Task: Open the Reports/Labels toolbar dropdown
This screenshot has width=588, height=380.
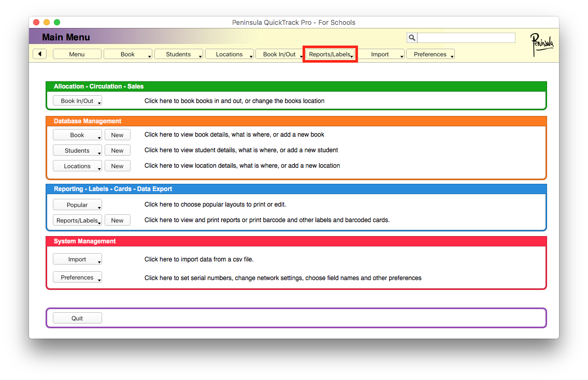Action: click(x=330, y=54)
